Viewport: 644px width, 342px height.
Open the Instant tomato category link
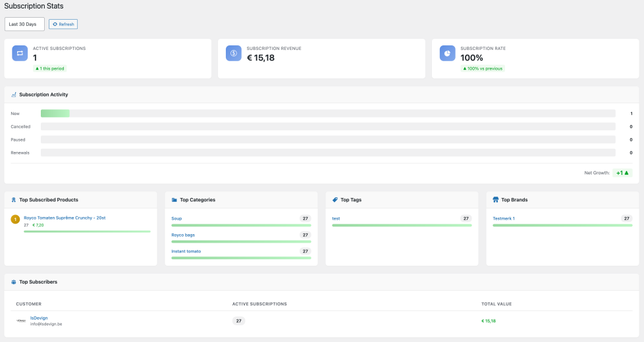(186, 251)
